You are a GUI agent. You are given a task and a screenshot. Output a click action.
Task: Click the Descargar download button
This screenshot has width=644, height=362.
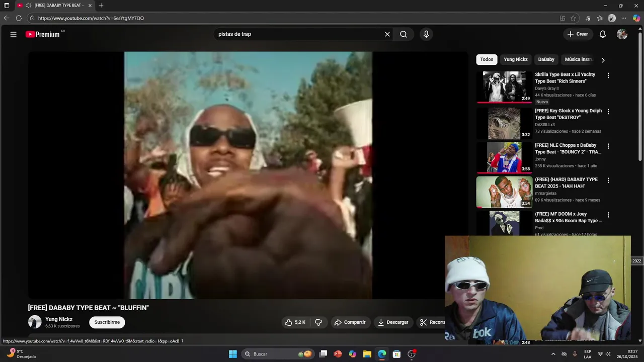[x=393, y=322]
